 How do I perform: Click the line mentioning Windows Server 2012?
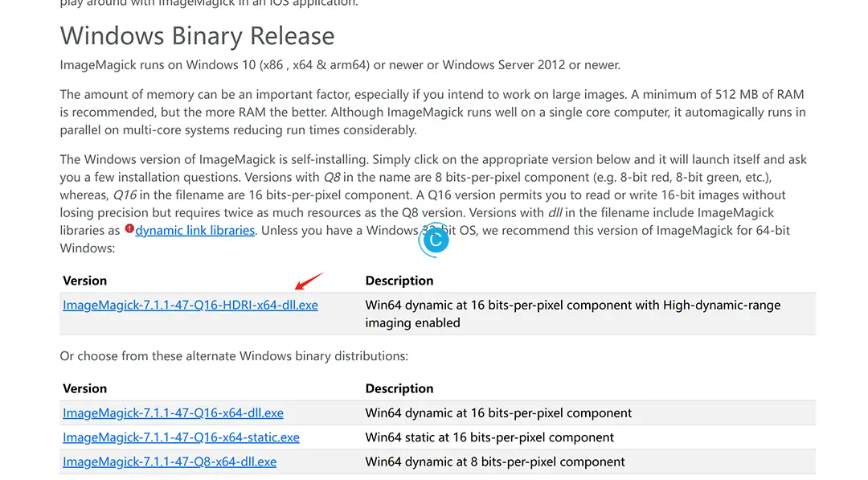click(340, 65)
